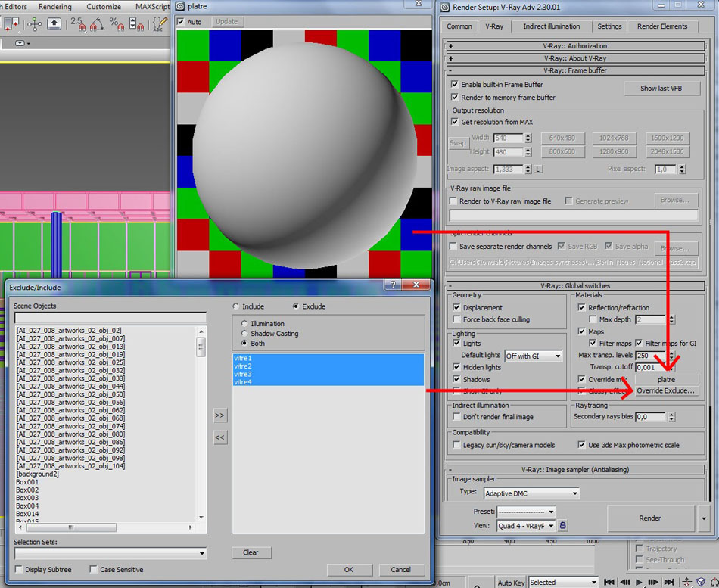Uncheck Enable built-in Frame Buffer
Image resolution: width=719 pixels, height=588 pixels.
point(455,85)
